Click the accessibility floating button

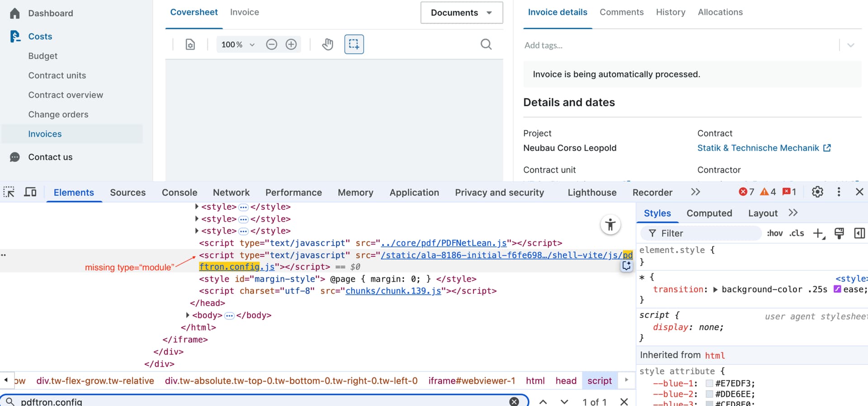tap(610, 225)
